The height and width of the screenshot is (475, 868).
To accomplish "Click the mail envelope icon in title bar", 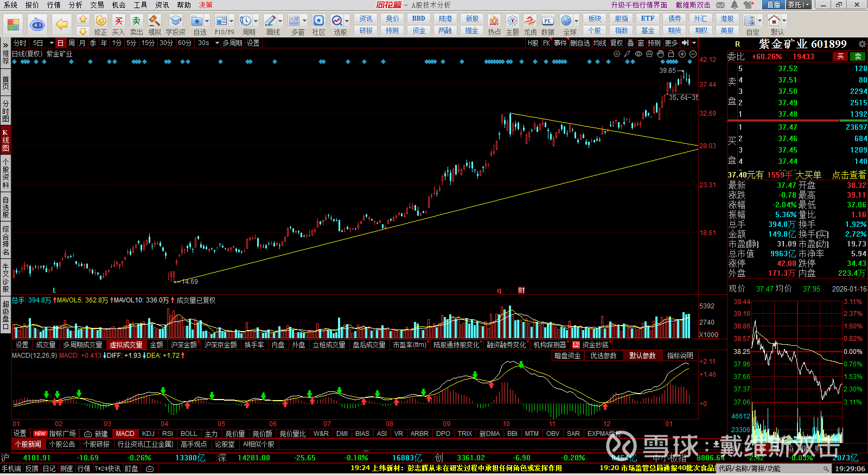I will click(720, 5).
